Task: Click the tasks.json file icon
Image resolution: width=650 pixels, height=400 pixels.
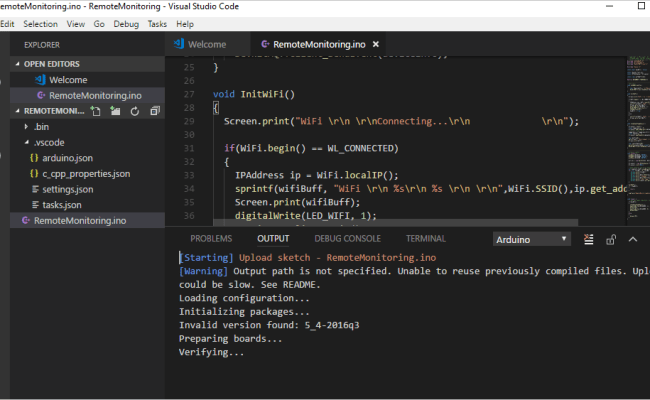Action: pyautogui.click(x=36, y=205)
